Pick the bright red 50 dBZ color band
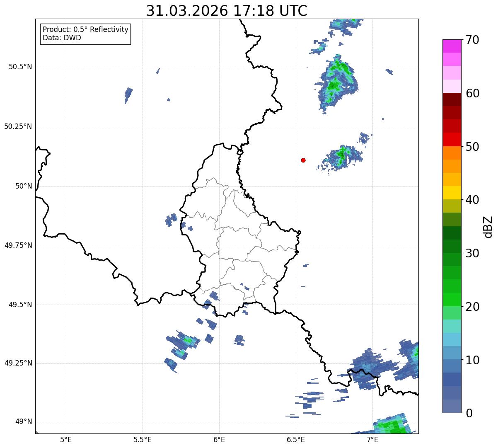Image resolution: width=498 pixels, height=448 pixels. coord(452,139)
